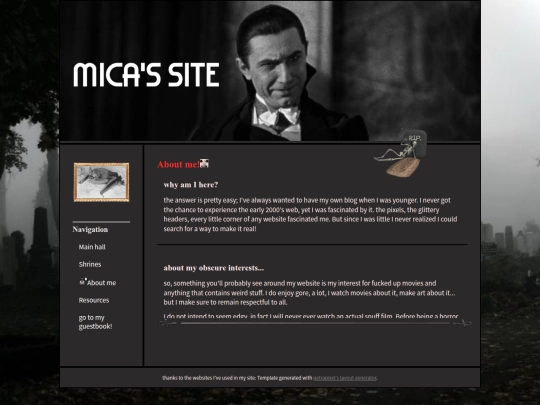Click the framed bat picture in sidebar
Image resolution: width=540 pixels, height=405 pixels.
point(102,182)
